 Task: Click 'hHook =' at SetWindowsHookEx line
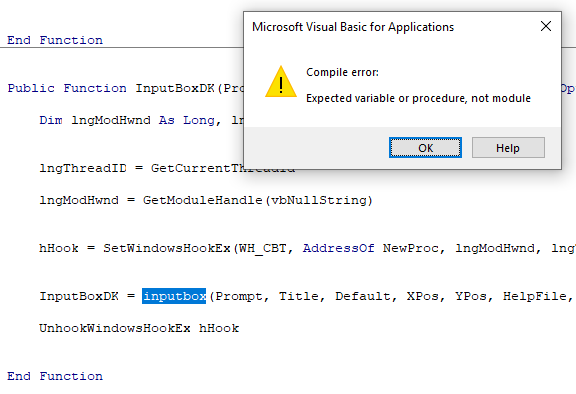click(67, 248)
